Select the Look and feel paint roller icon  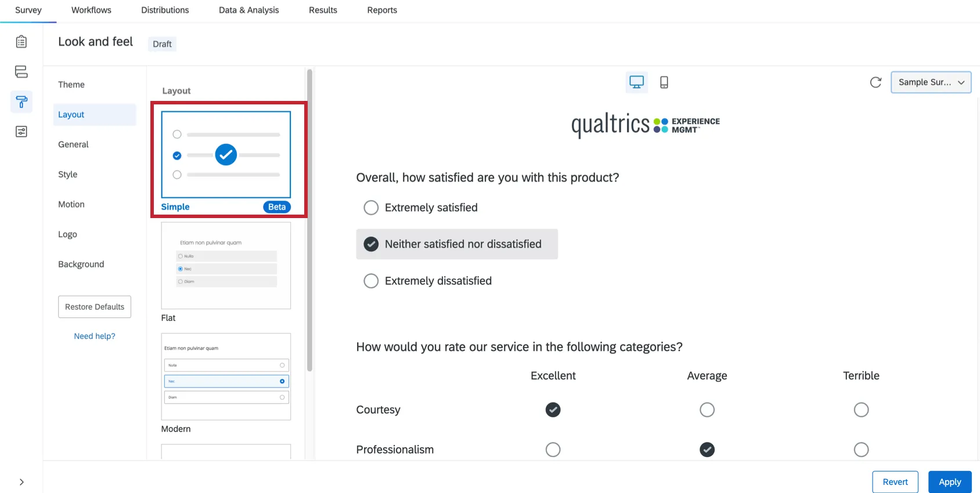point(21,101)
